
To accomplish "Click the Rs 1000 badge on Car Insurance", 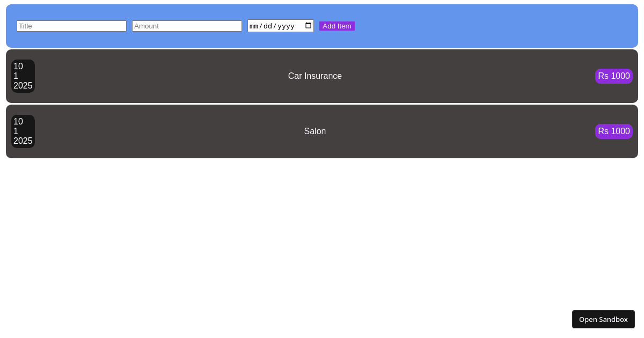I will click(x=614, y=76).
